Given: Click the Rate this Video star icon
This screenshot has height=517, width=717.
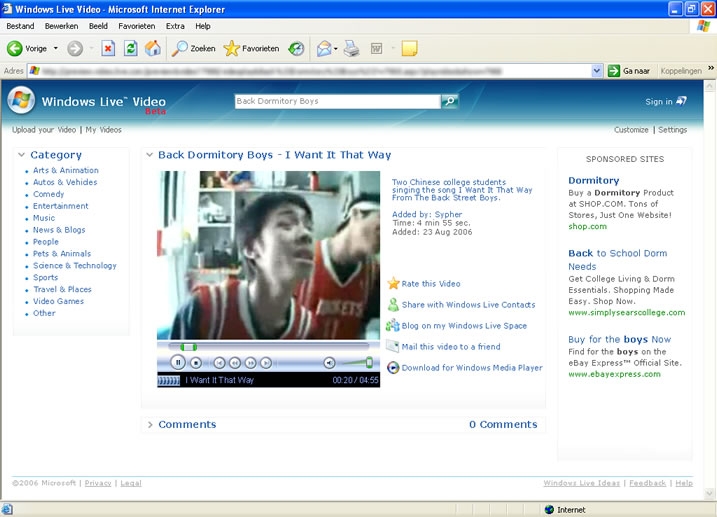Looking at the screenshot, I should pos(393,283).
